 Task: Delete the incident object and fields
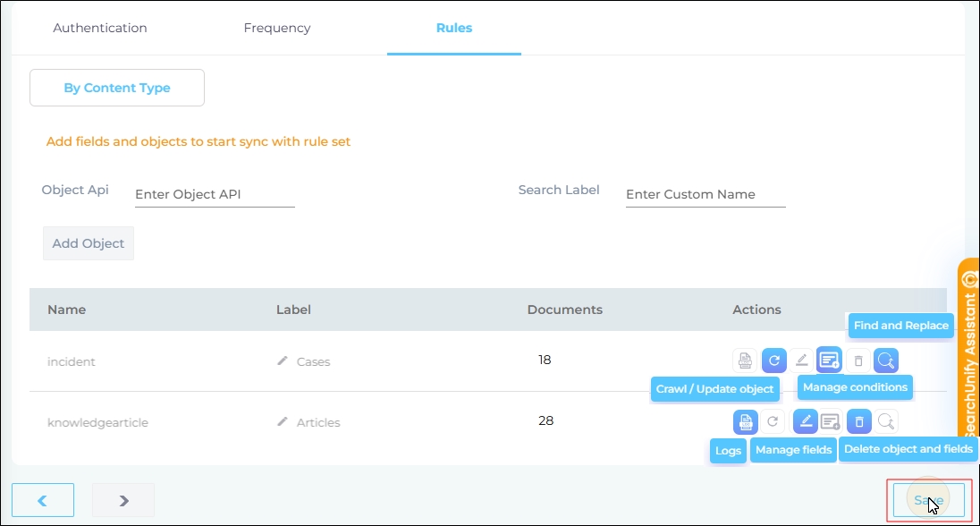click(857, 361)
